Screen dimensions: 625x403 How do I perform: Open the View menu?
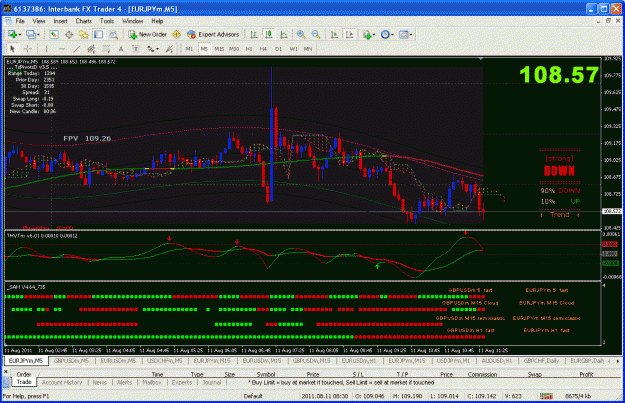coord(39,21)
